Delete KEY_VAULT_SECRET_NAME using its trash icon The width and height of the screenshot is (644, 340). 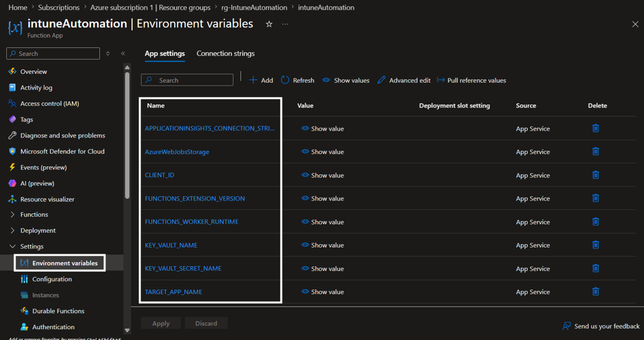tap(595, 268)
